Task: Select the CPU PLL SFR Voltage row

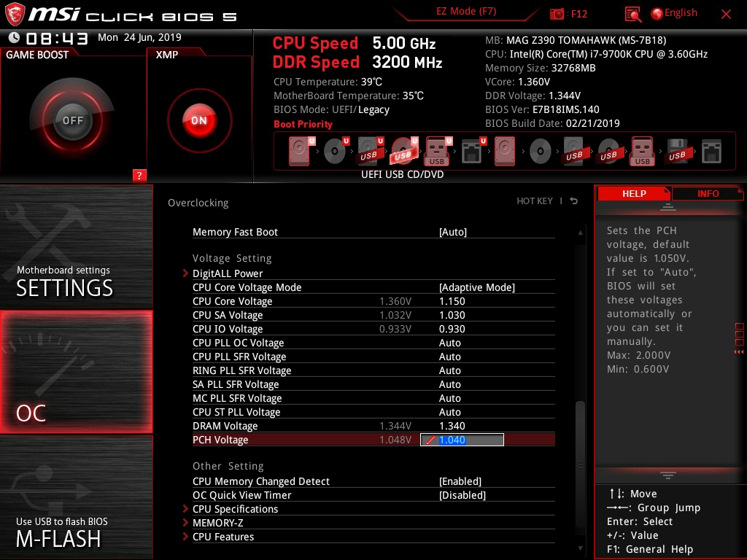Action: point(373,357)
